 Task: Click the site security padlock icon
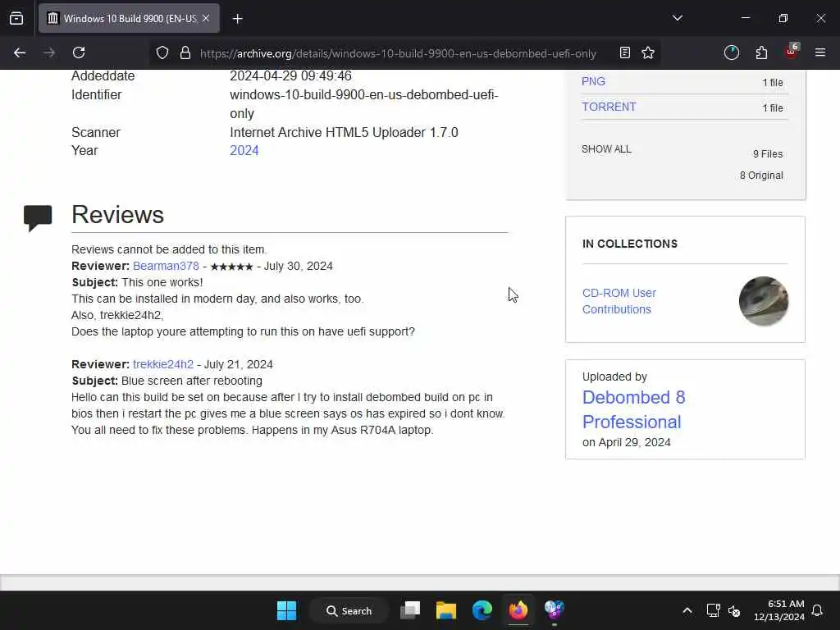pyautogui.click(x=185, y=52)
